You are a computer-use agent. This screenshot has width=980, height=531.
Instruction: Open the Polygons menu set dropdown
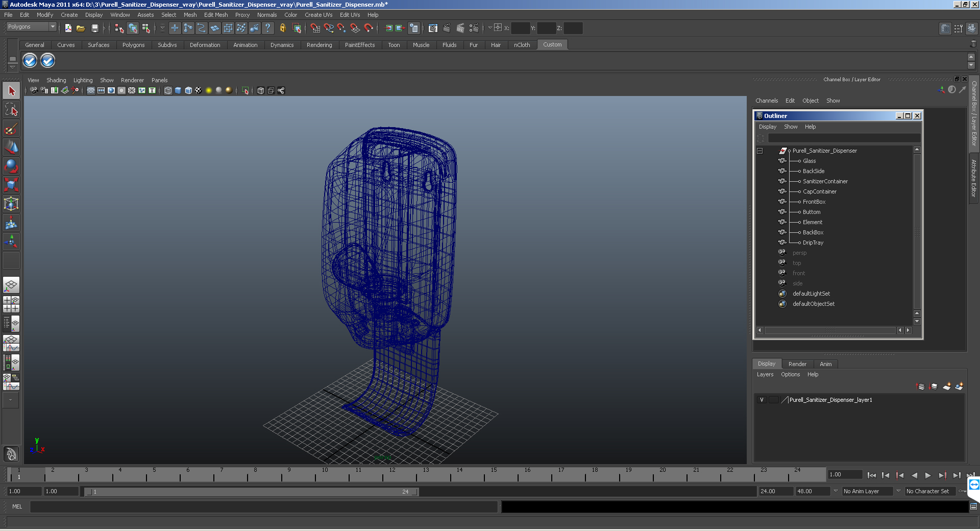tap(52, 27)
